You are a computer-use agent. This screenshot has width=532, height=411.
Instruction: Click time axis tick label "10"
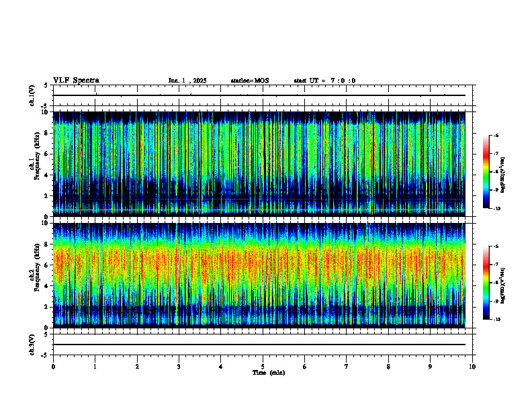[472, 367]
